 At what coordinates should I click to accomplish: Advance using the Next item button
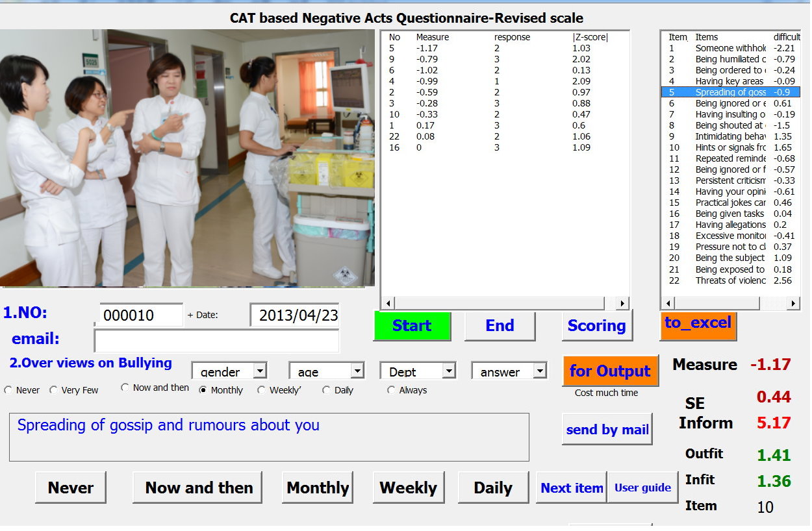[572, 488]
